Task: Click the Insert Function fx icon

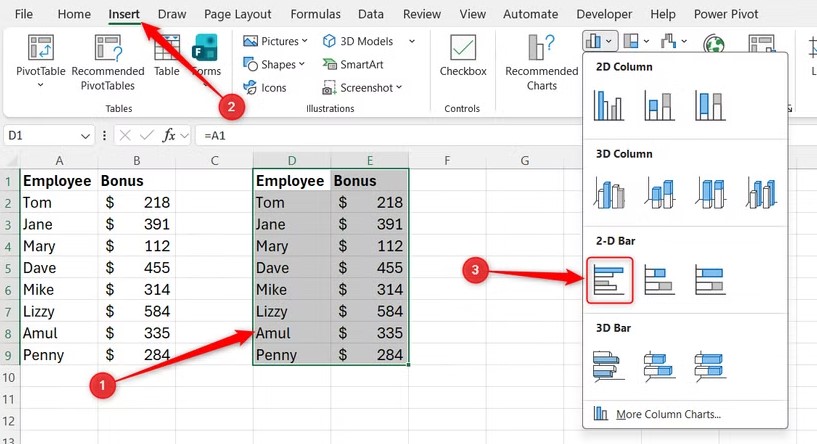Action: (169, 135)
